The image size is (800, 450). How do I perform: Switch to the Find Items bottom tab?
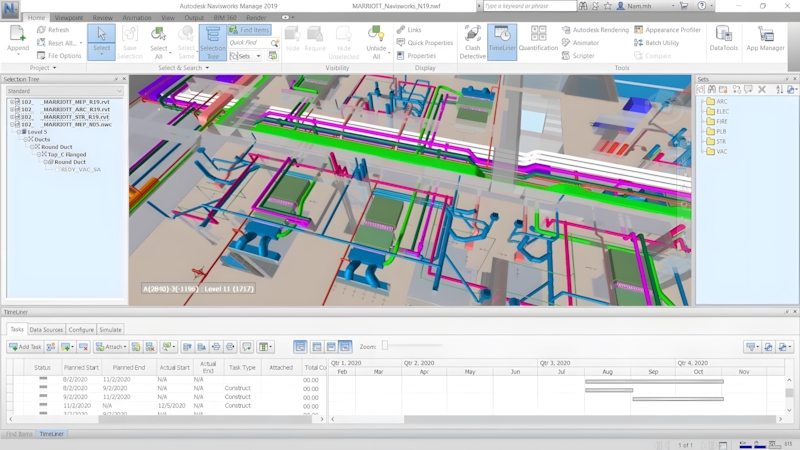click(x=19, y=434)
